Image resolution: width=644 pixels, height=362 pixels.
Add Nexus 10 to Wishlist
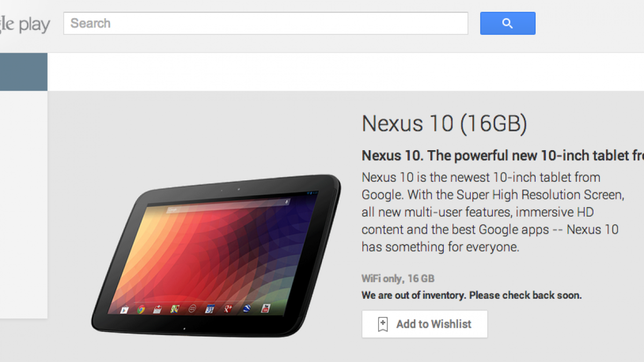425,324
